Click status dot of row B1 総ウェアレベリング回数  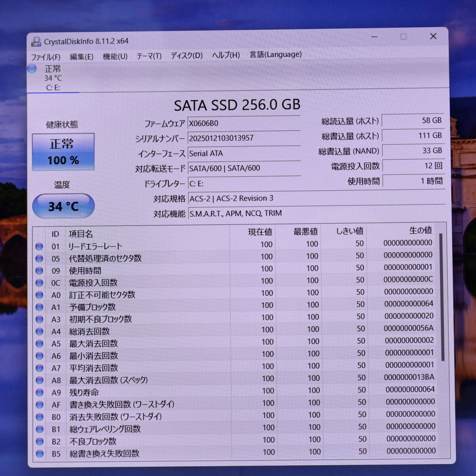(39, 429)
